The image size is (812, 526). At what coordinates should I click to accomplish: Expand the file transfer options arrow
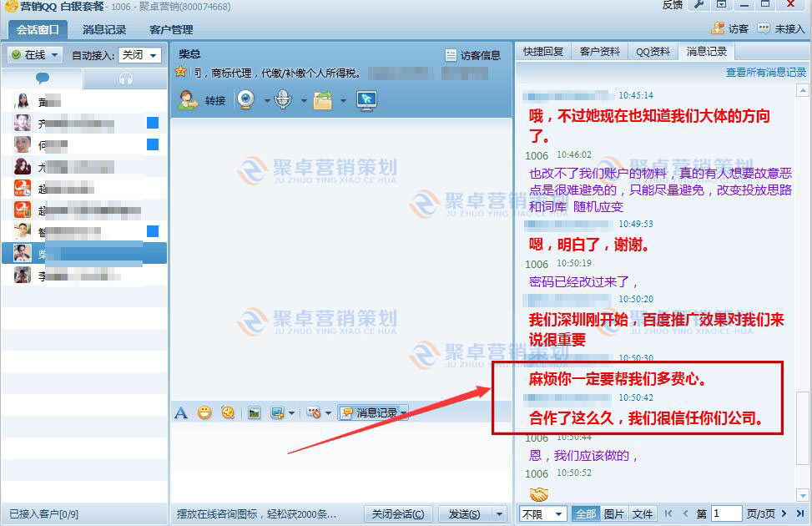tap(343, 100)
